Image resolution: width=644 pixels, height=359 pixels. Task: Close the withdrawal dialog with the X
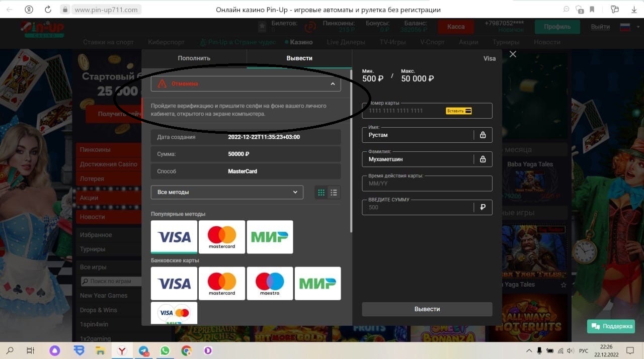(513, 54)
